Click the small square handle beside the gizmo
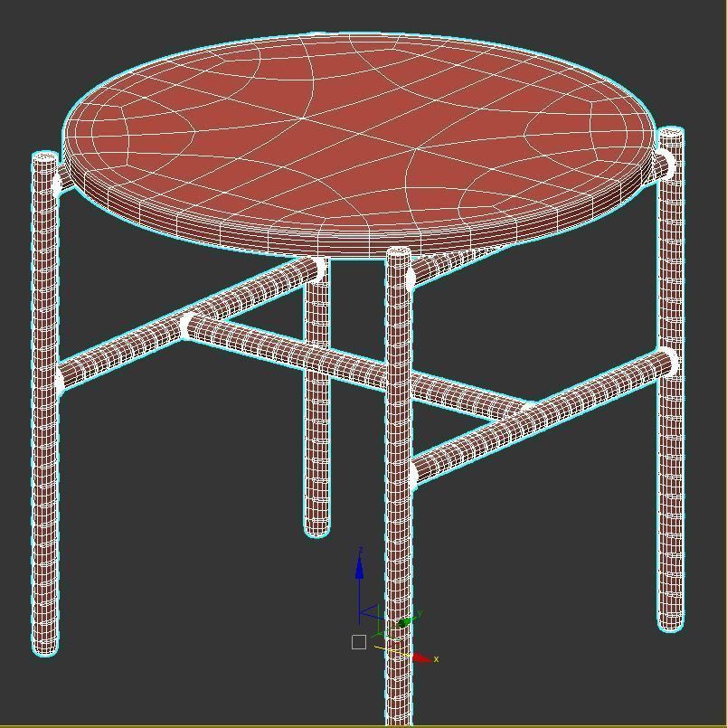Viewport: 727px width, 728px height. (x=359, y=642)
